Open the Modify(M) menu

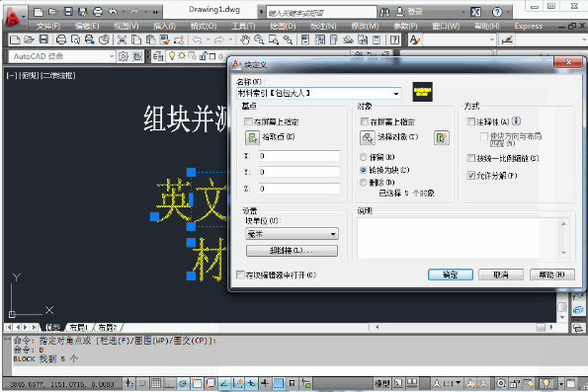(x=365, y=27)
